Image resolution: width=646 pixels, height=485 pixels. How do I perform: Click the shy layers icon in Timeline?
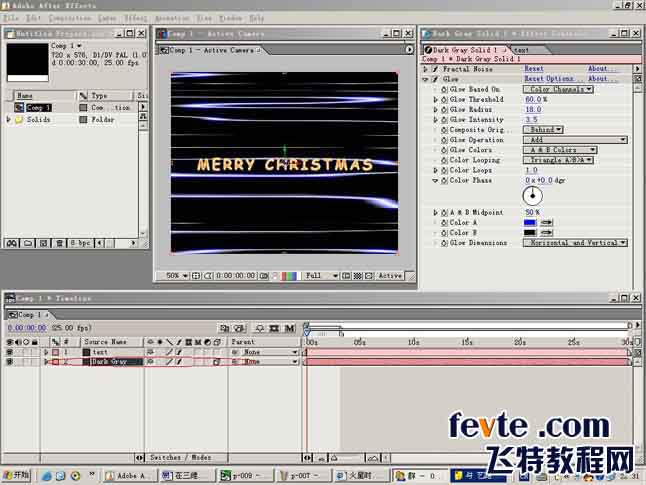click(x=260, y=328)
